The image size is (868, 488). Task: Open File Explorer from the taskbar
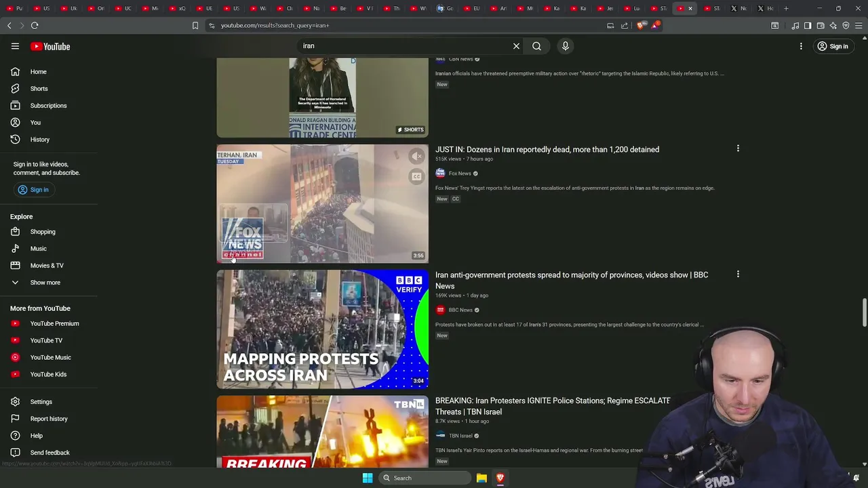[481, 478]
